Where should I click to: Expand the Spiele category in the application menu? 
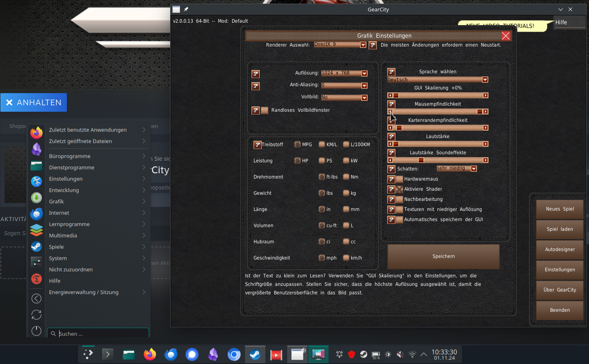[x=56, y=247]
